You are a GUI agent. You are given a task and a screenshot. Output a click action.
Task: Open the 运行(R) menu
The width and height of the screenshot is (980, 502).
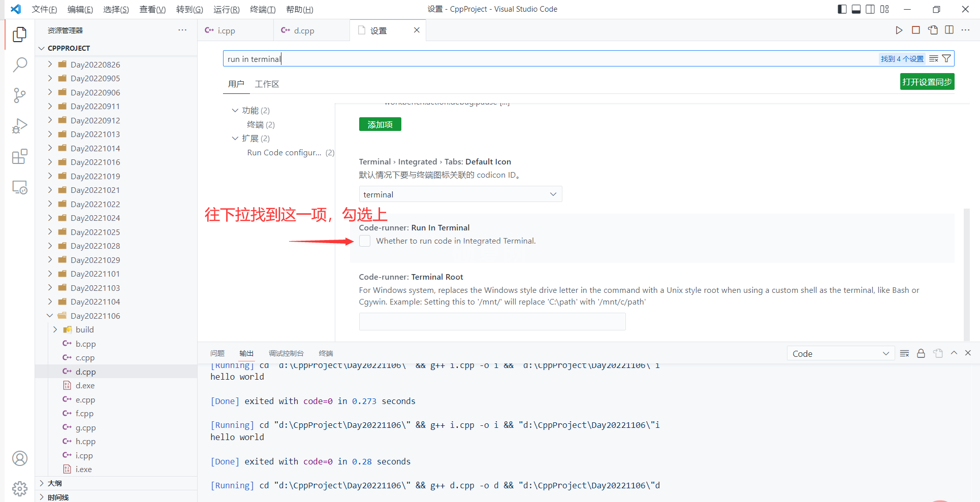coord(227,9)
